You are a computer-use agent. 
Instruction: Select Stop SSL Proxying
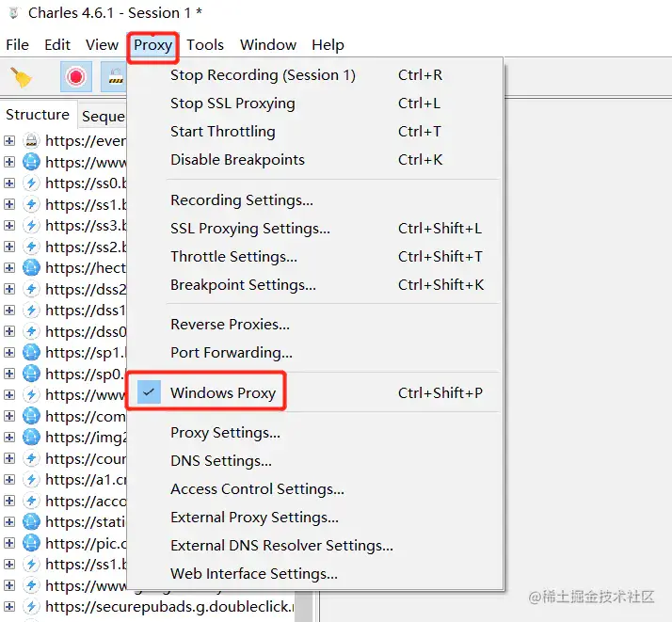(314, 104)
